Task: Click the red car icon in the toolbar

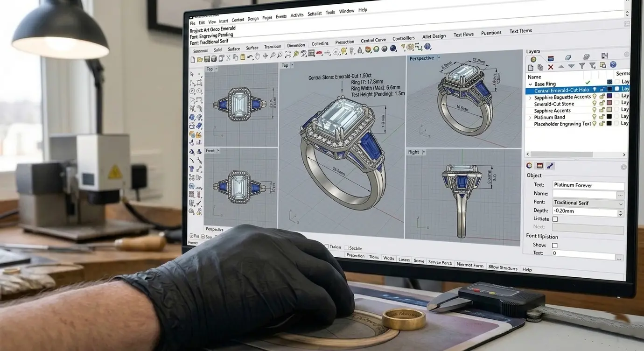Action: (x=320, y=53)
